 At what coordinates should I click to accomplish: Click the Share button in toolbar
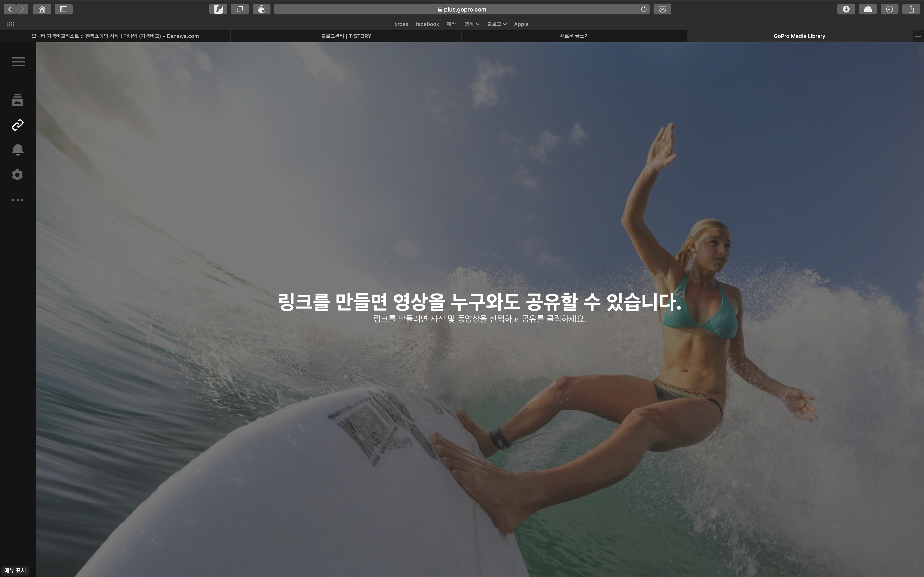(911, 9)
